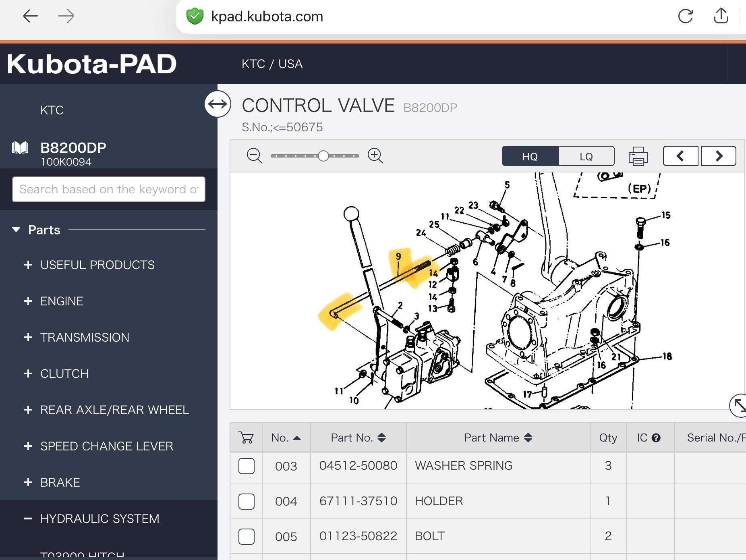The image size is (746, 560).
Task: Click the zoom out magnifier icon
Action: point(254,156)
